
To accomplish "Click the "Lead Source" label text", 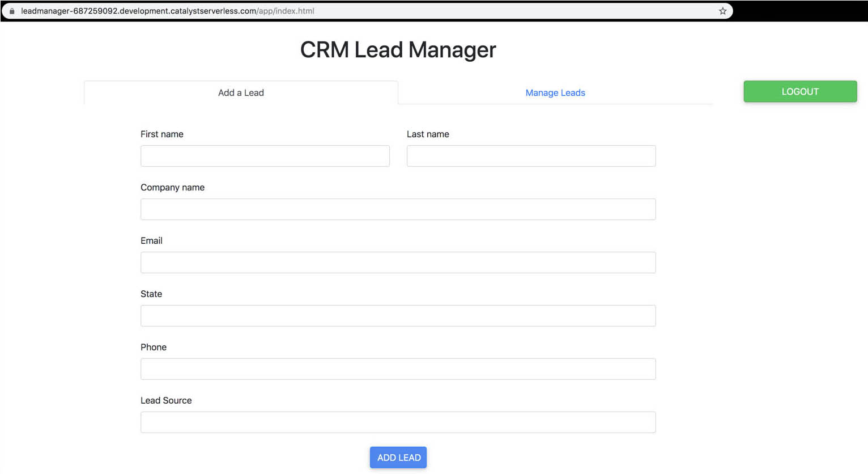I will [166, 401].
